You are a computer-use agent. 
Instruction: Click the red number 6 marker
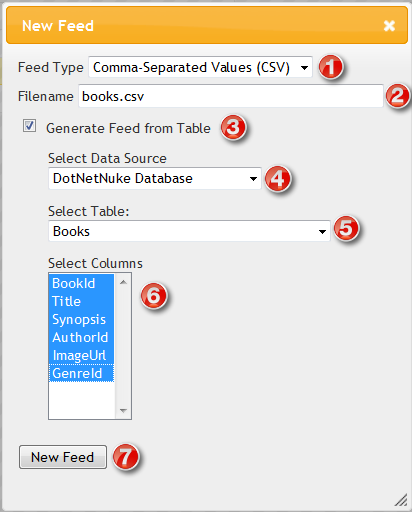(153, 295)
